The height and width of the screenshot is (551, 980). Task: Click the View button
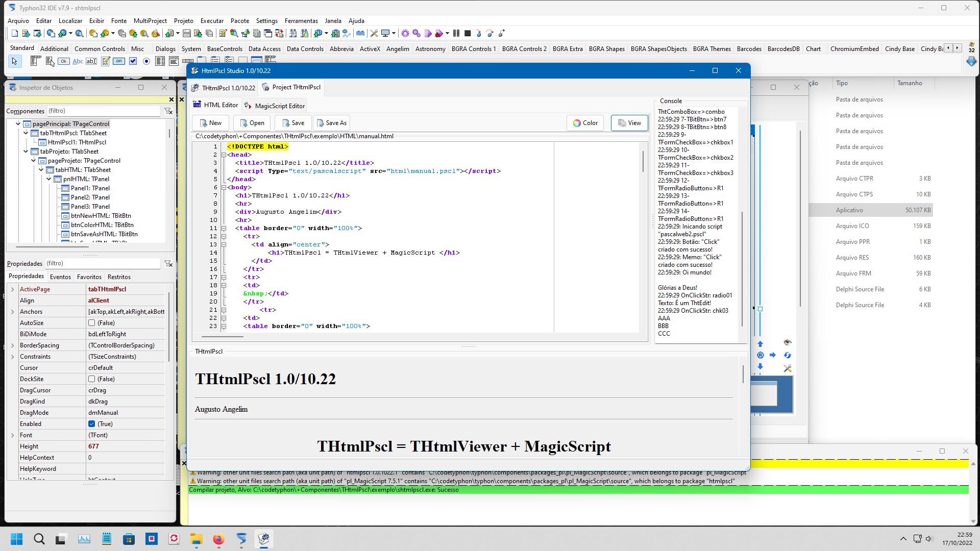[630, 123]
